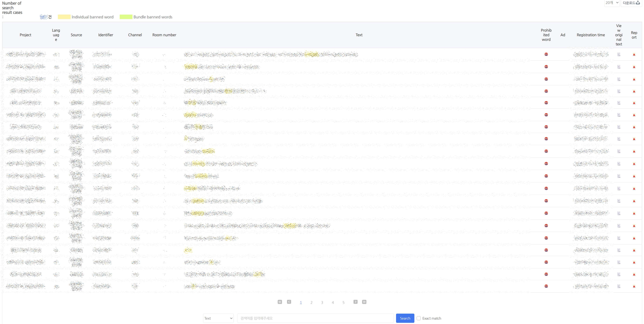The image size is (644, 324).
Task: Click the report icon in the second row
Action: pos(634,67)
